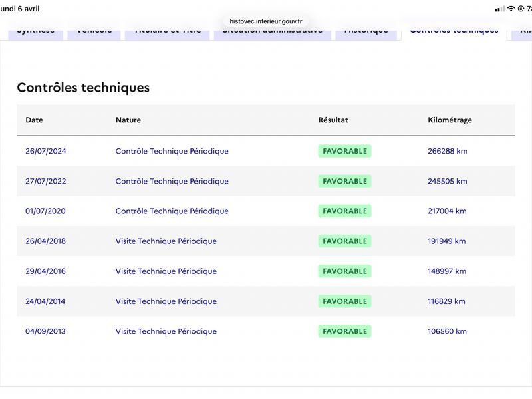Open the Véhicule tab
The width and height of the screenshot is (532, 399).
[94, 32]
